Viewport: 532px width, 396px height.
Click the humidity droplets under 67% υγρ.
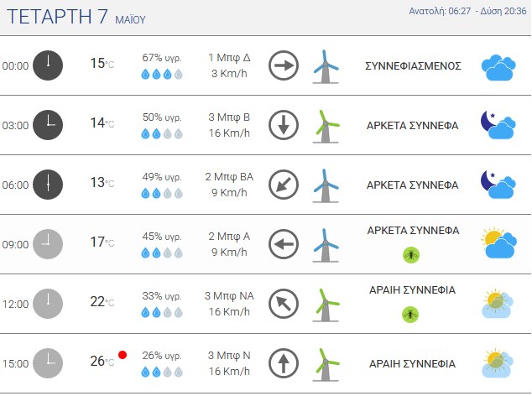point(162,74)
